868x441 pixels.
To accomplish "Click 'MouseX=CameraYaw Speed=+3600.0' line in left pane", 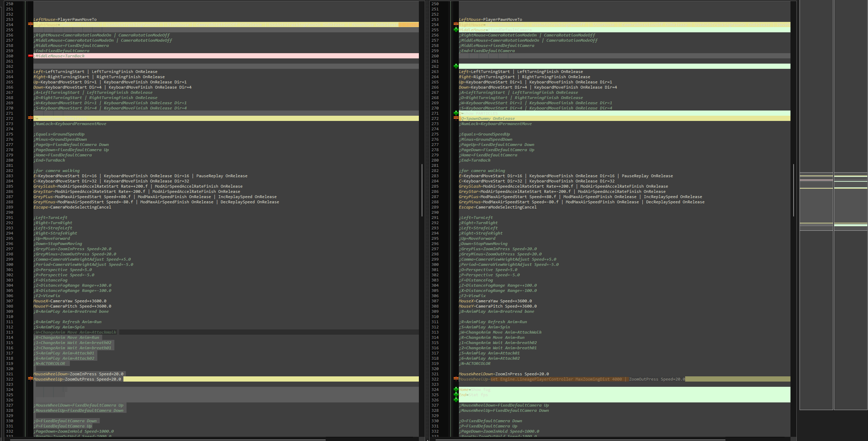I will click(x=70, y=301).
